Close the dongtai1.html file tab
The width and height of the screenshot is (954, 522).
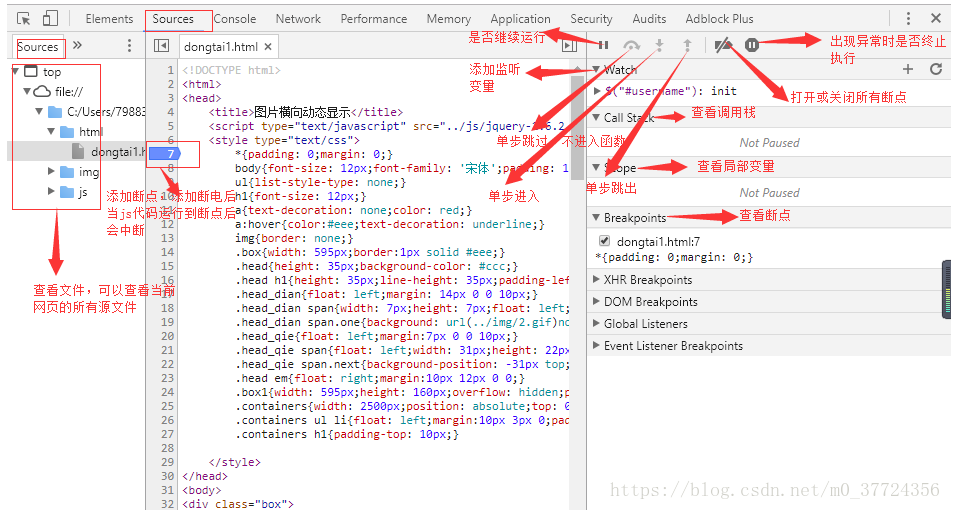[268, 46]
